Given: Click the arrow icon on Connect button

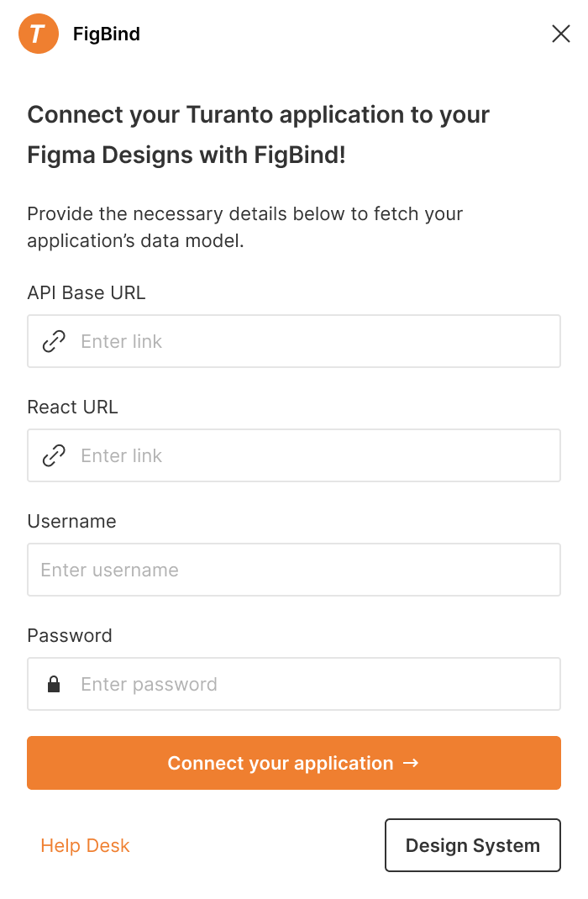Looking at the screenshot, I should 411,763.
